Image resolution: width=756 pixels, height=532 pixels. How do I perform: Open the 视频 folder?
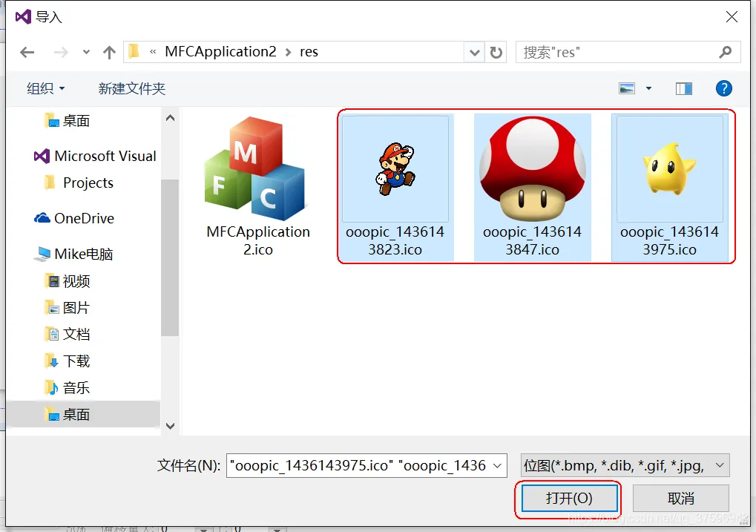(67, 280)
